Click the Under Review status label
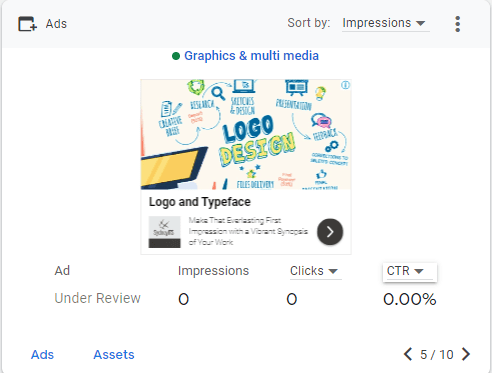 [97, 298]
